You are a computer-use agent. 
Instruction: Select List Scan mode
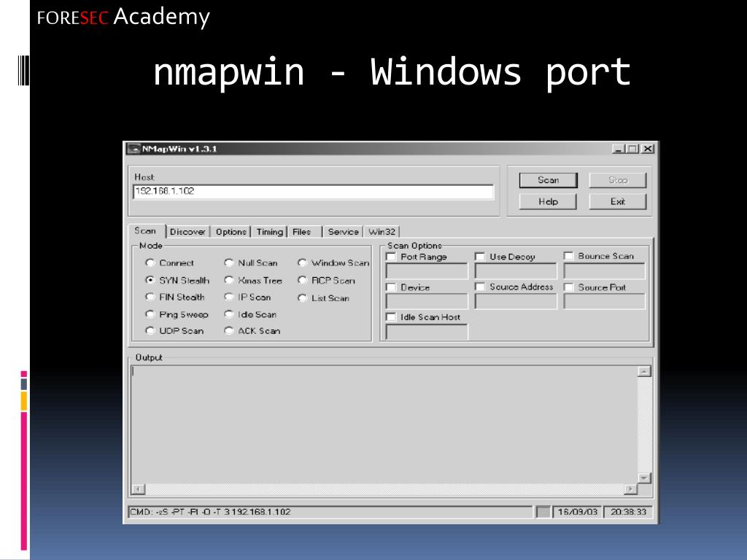point(302,298)
